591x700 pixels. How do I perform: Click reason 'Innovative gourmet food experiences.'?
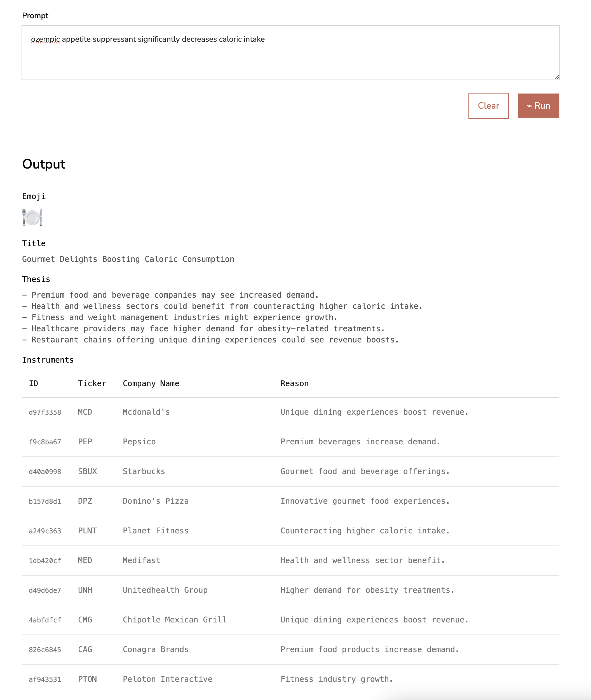pyautogui.click(x=365, y=501)
